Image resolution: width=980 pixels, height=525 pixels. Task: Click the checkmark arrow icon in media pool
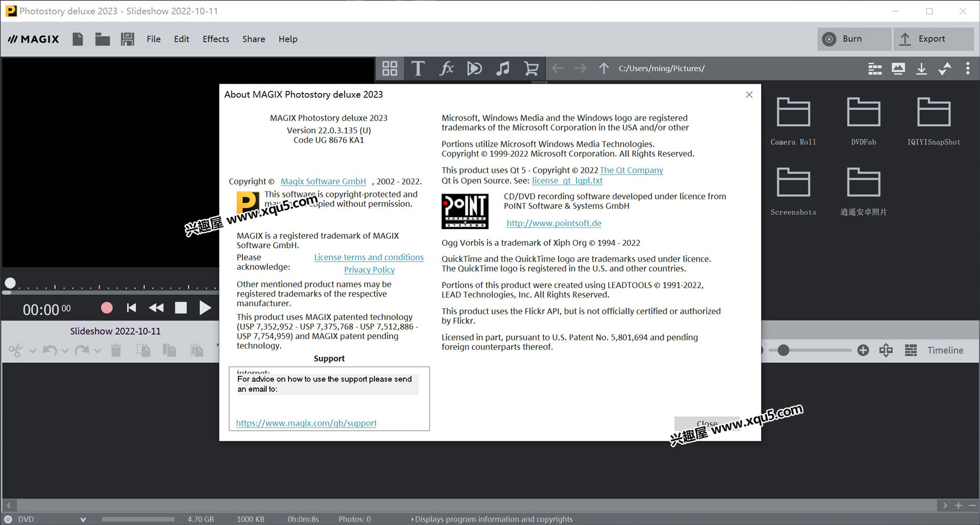click(945, 69)
